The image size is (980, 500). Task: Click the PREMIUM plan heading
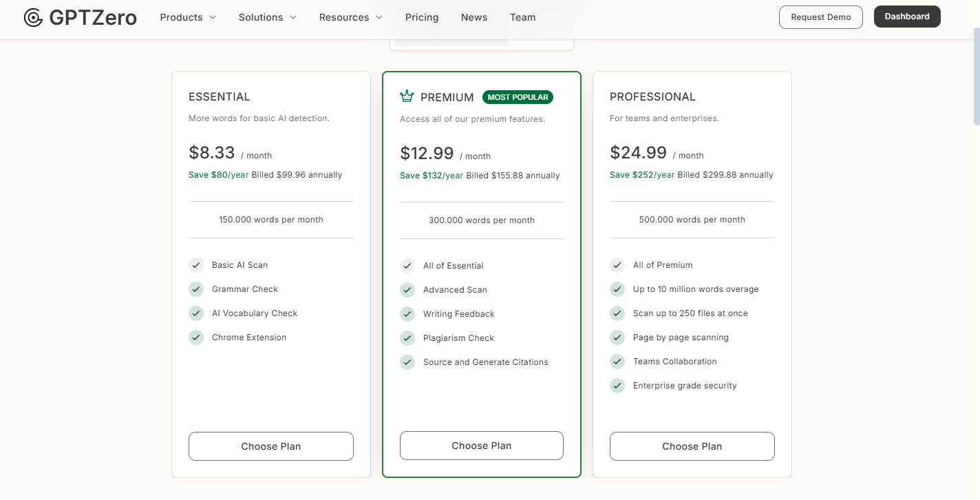tap(447, 98)
